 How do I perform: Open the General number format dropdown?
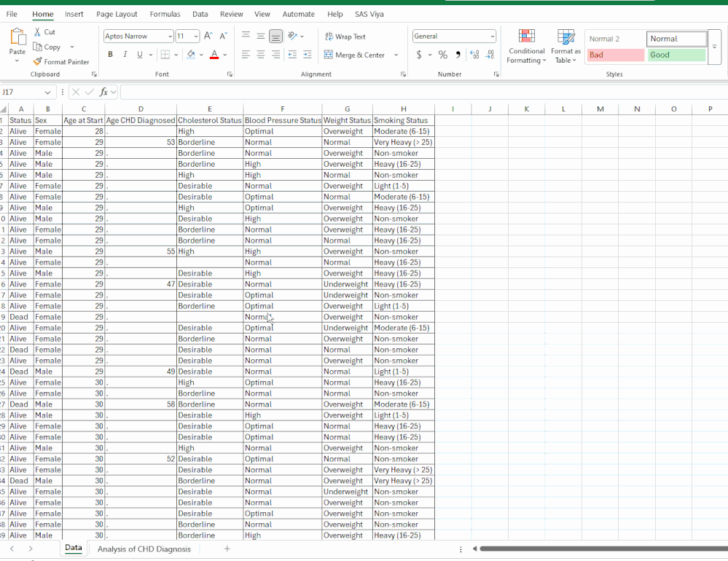(x=492, y=36)
